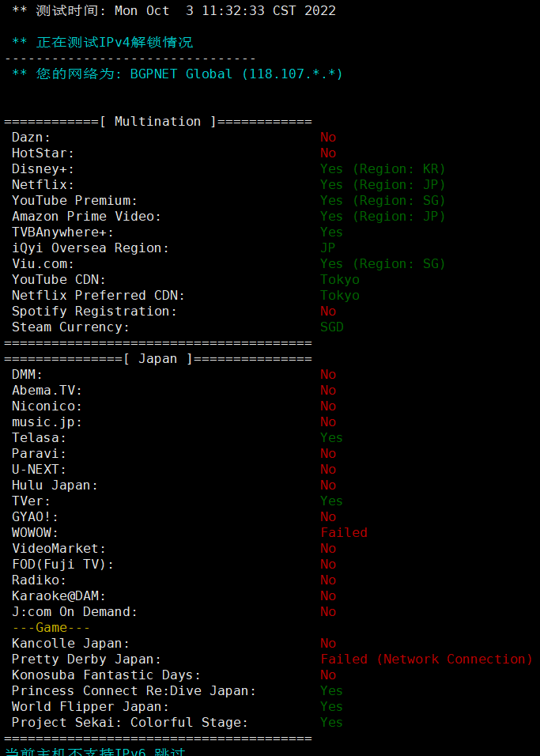Click the Netflix result Yes (Region: JP)
This screenshot has height=756, width=540.
pyautogui.click(x=383, y=185)
